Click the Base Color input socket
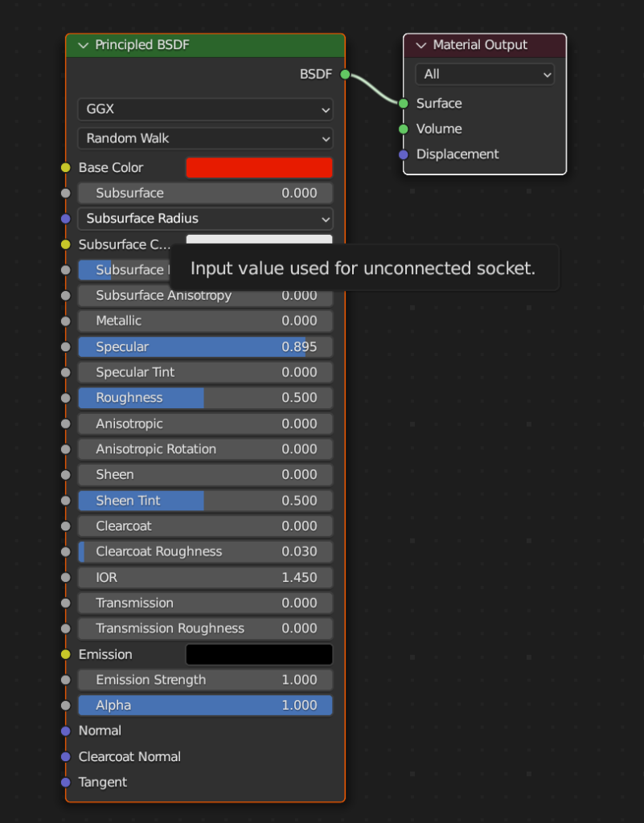The width and height of the screenshot is (644, 823). [x=66, y=168]
